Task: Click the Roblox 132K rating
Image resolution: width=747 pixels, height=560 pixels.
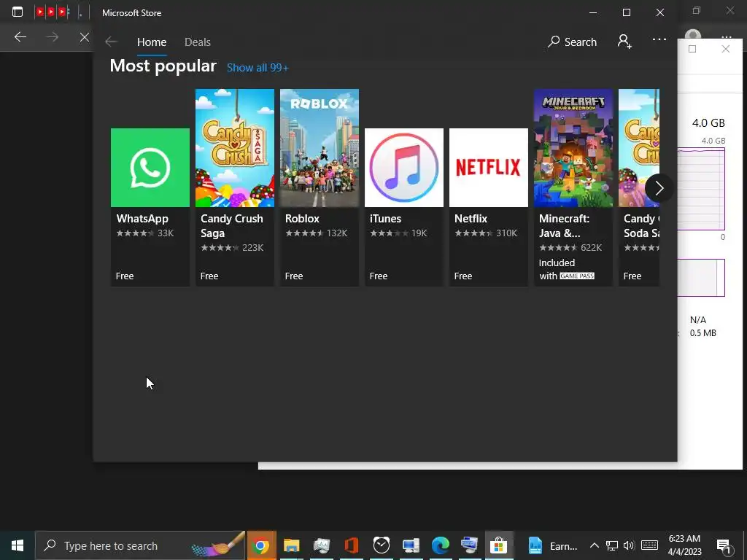Action: point(317,233)
